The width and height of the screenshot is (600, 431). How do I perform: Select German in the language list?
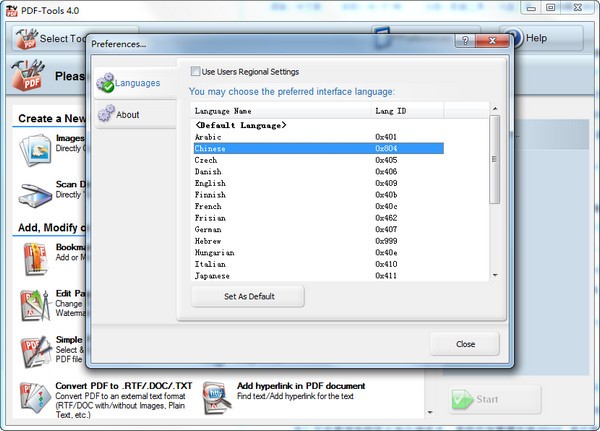319,229
